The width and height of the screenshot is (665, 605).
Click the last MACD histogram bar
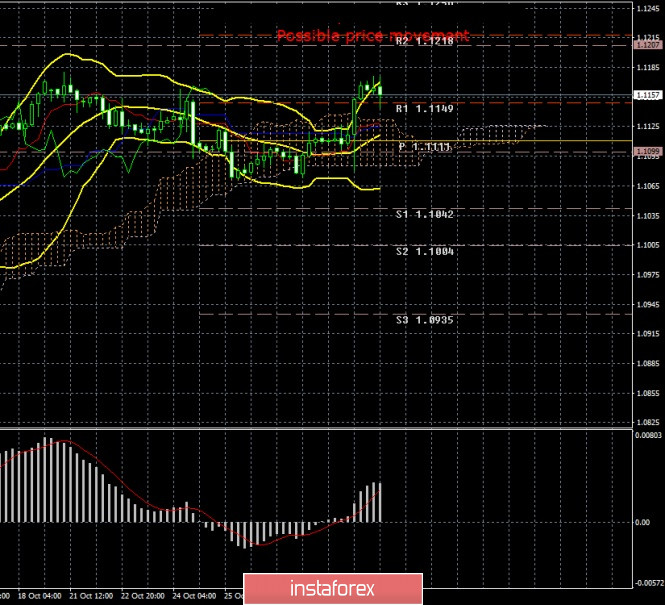tap(380, 502)
